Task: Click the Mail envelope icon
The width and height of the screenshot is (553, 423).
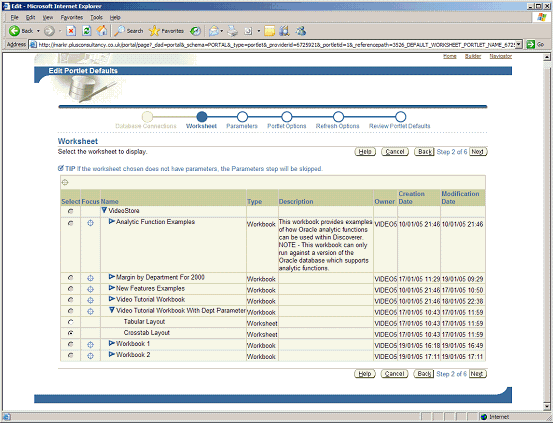Action: point(214,31)
